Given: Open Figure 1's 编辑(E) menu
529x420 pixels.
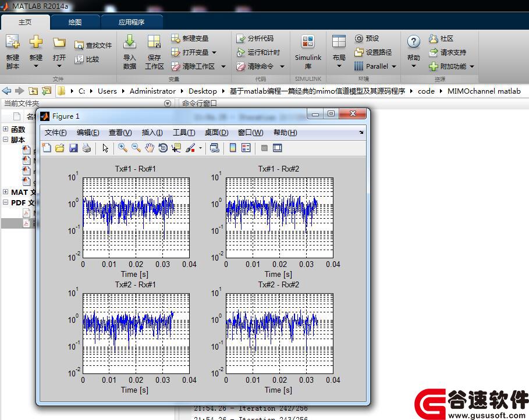Looking at the screenshot, I should (88, 133).
